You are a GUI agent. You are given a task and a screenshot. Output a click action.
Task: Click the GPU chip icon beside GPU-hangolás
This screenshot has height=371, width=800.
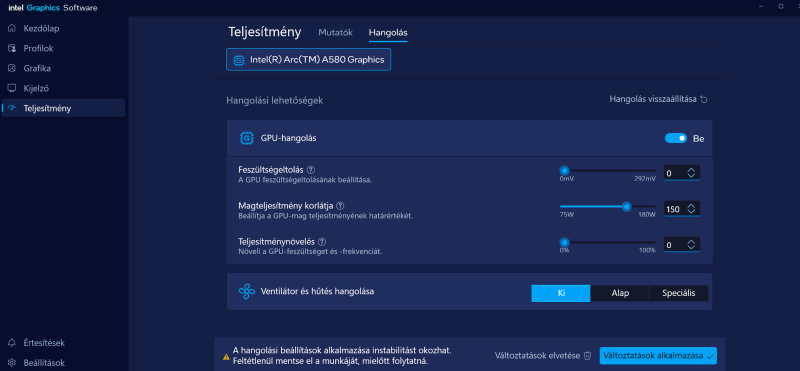coord(247,138)
